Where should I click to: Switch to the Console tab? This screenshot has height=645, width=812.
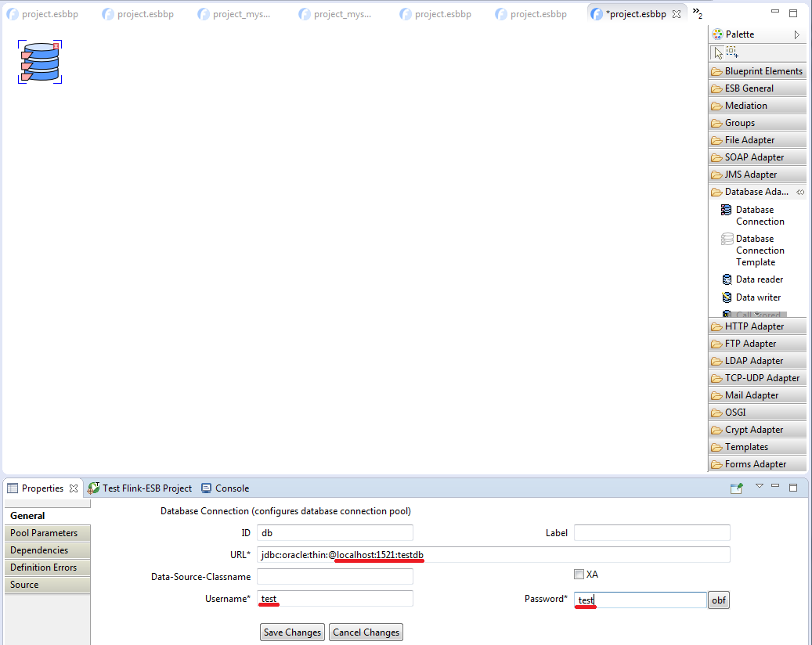coord(232,488)
